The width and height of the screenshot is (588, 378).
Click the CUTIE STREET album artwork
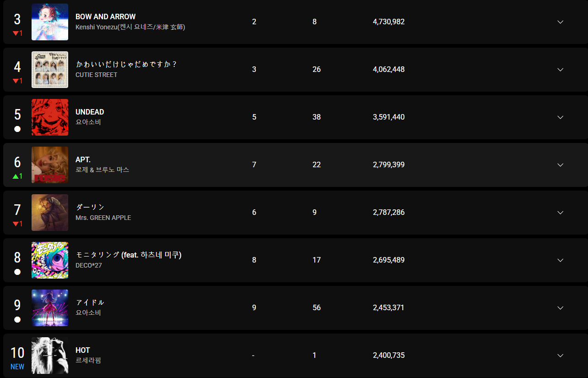(x=50, y=70)
